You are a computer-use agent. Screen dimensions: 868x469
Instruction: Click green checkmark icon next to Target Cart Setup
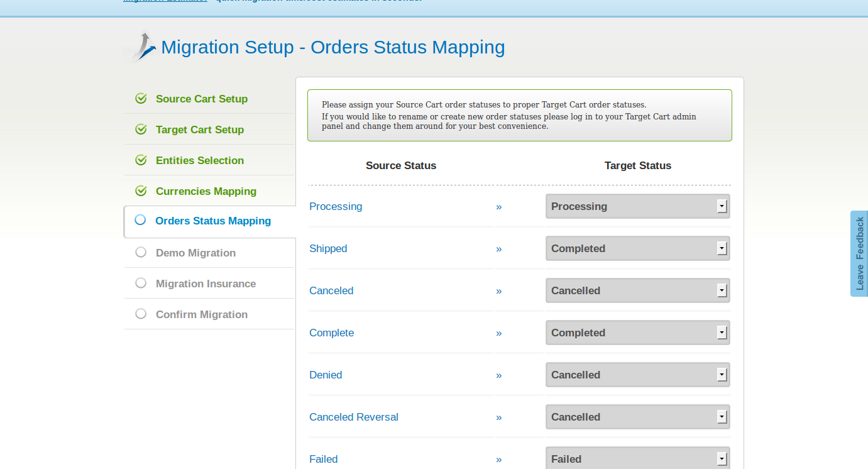(x=141, y=130)
